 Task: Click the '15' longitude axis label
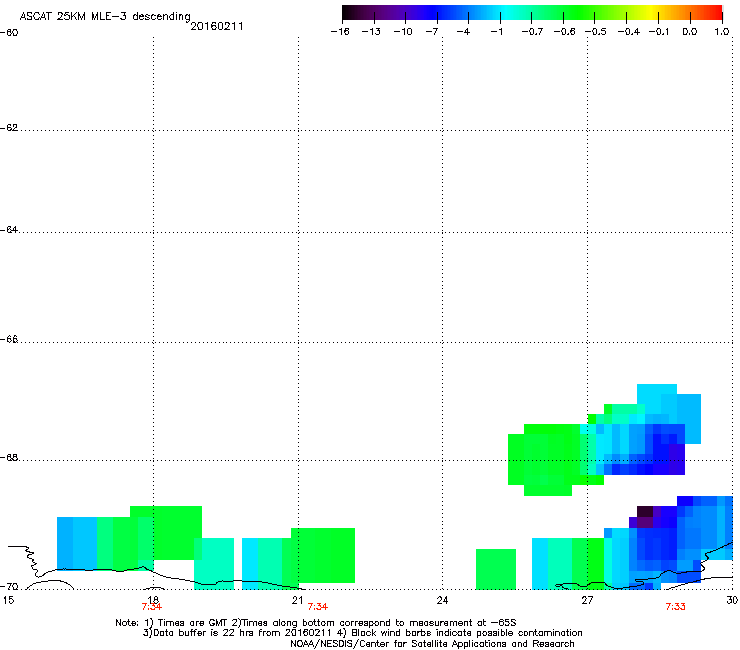8,600
